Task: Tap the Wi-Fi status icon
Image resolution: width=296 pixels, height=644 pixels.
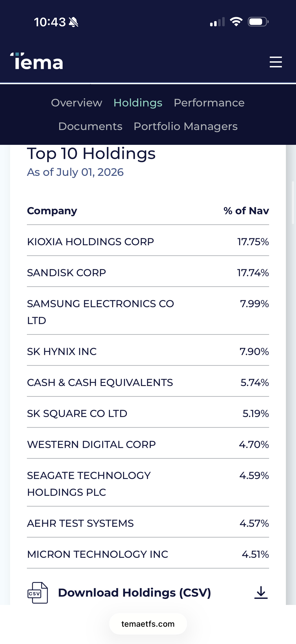Action: pyautogui.click(x=236, y=22)
